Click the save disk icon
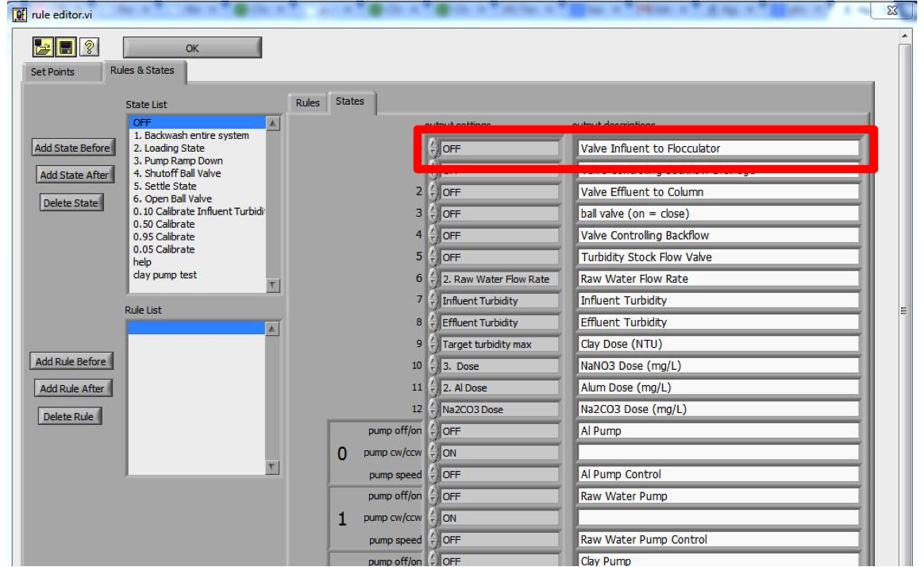The height and width of the screenshot is (567, 924). [x=65, y=47]
